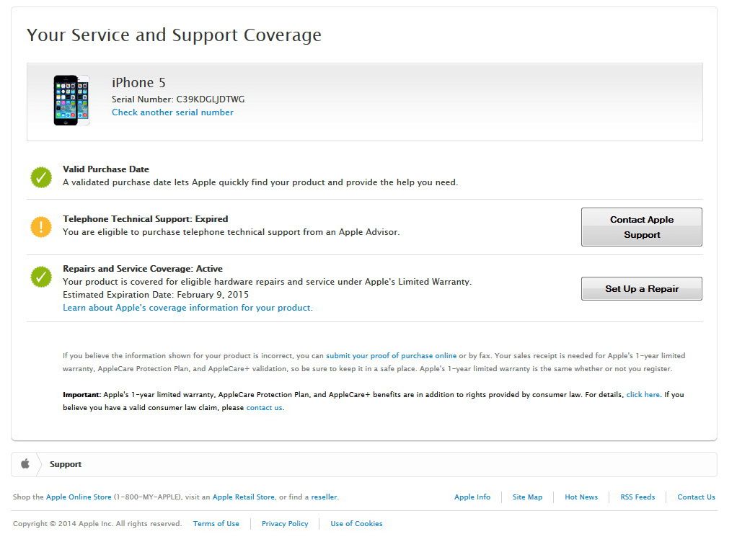Open Check another serial number link
This screenshot has width=737, height=560.
tap(172, 112)
